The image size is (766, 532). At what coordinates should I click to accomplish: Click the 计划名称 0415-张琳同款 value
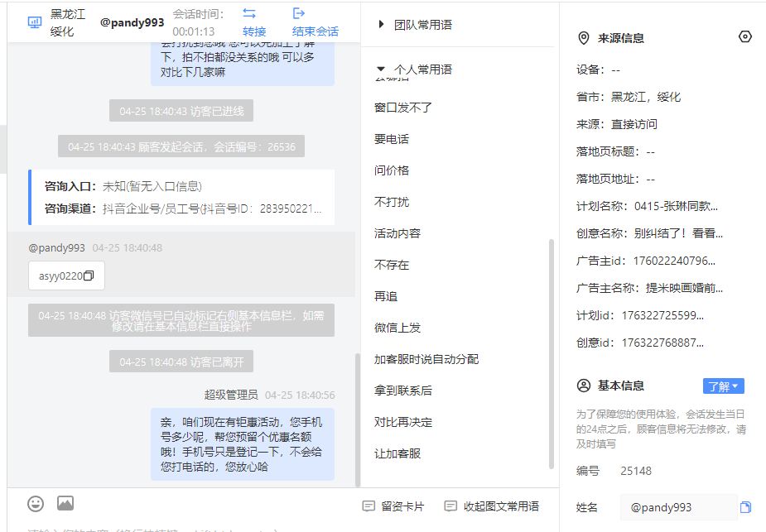(x=676, y=206)
